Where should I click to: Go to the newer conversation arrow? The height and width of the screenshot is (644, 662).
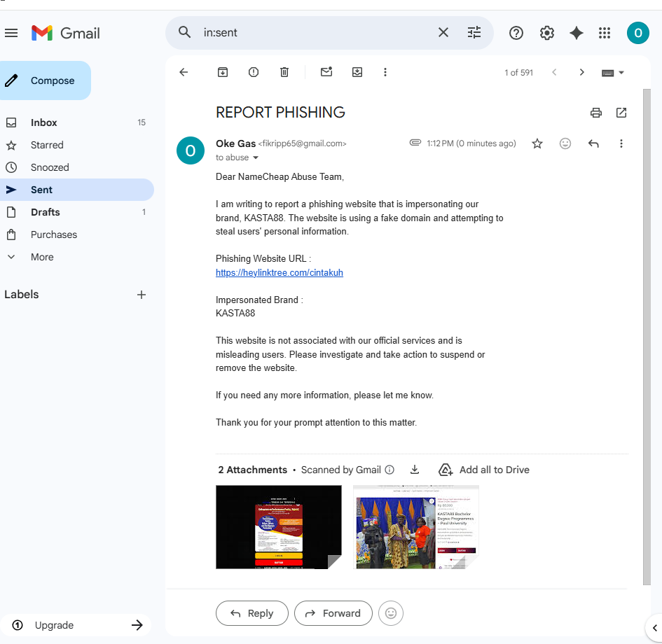(554, 72)
